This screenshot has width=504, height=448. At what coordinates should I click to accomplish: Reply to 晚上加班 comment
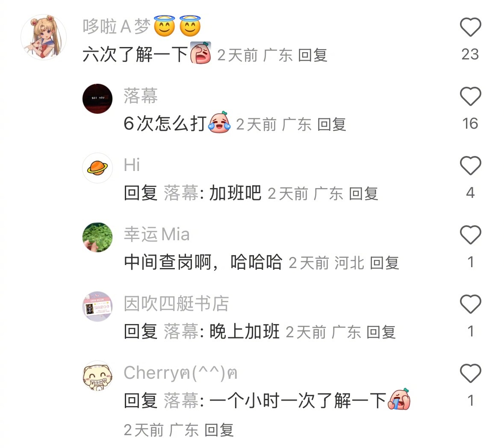tap(381, 332)
